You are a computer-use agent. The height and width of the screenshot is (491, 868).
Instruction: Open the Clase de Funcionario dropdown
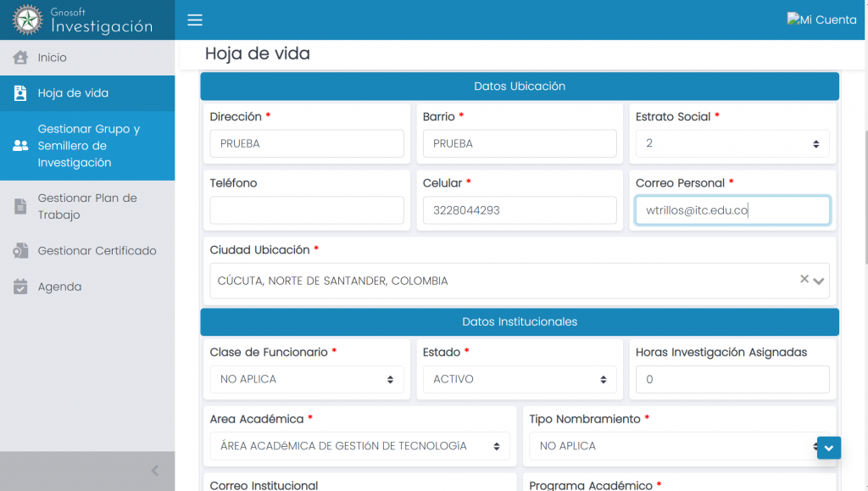click(x=306, y=380)
